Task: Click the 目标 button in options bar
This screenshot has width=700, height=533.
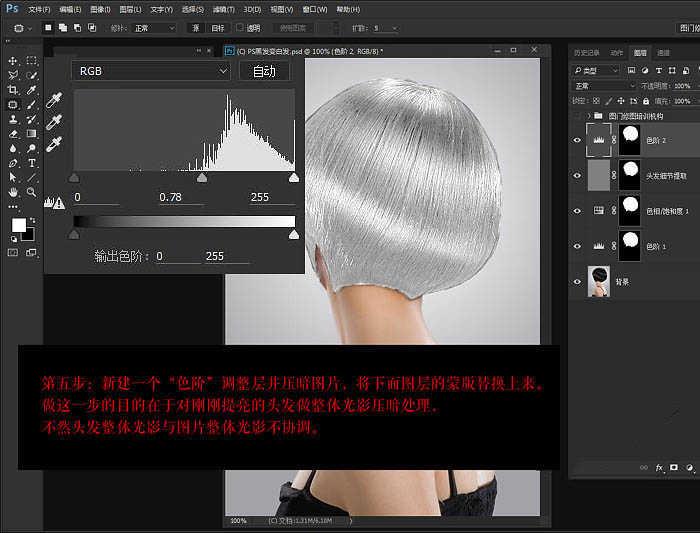Action: (x=218, y=28)
